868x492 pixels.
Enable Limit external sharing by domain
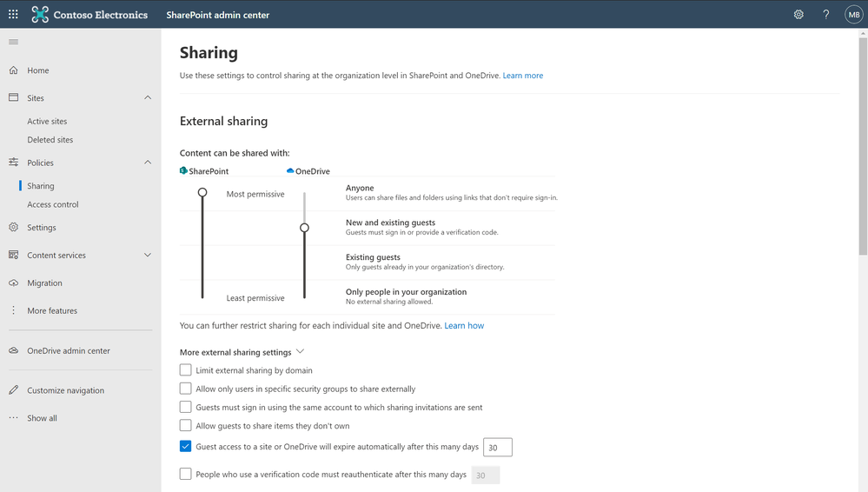tap(185, 369)
